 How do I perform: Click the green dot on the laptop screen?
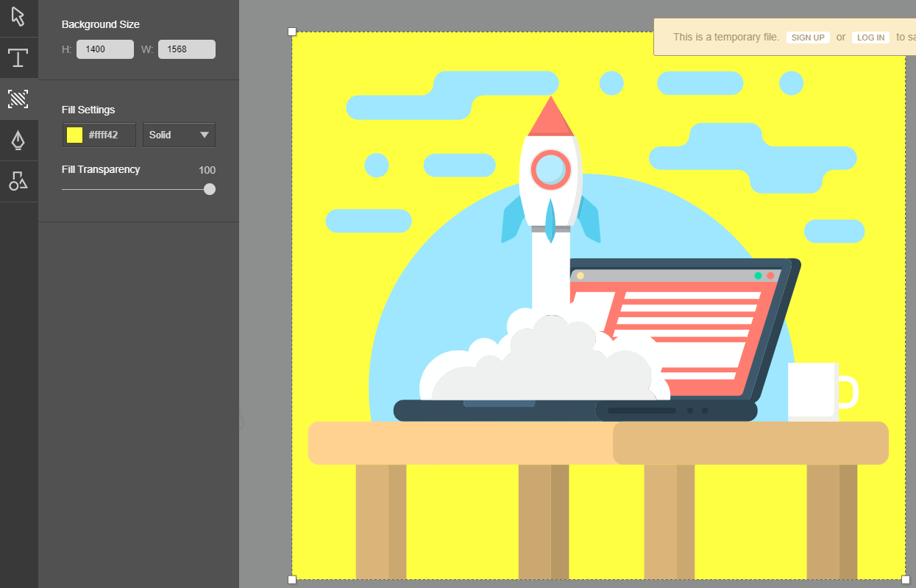pos(758,275)
